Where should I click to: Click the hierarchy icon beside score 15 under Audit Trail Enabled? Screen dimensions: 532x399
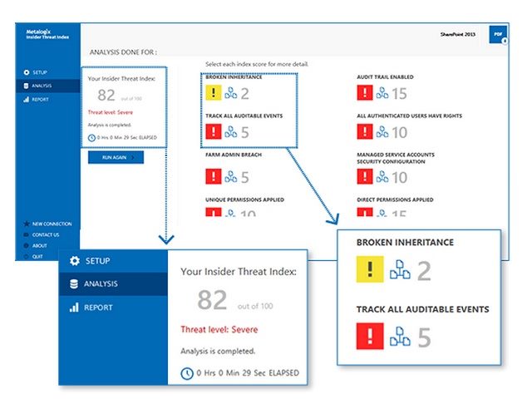(x=382, y=93)
